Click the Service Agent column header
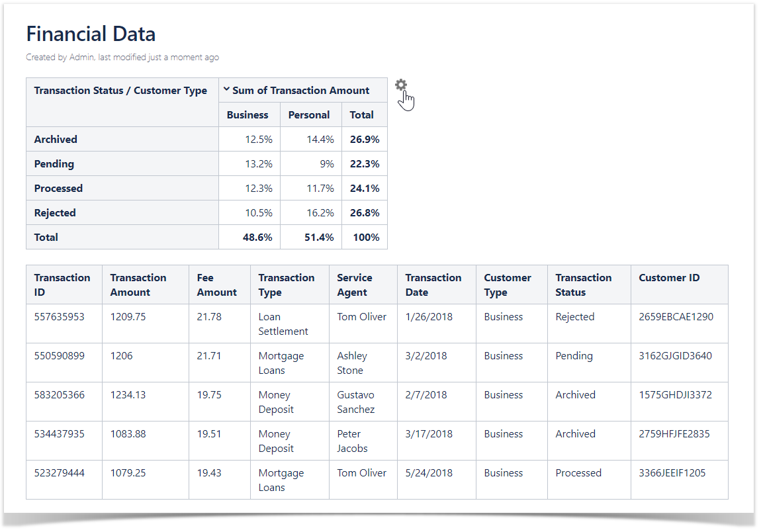 click(355, 285)
